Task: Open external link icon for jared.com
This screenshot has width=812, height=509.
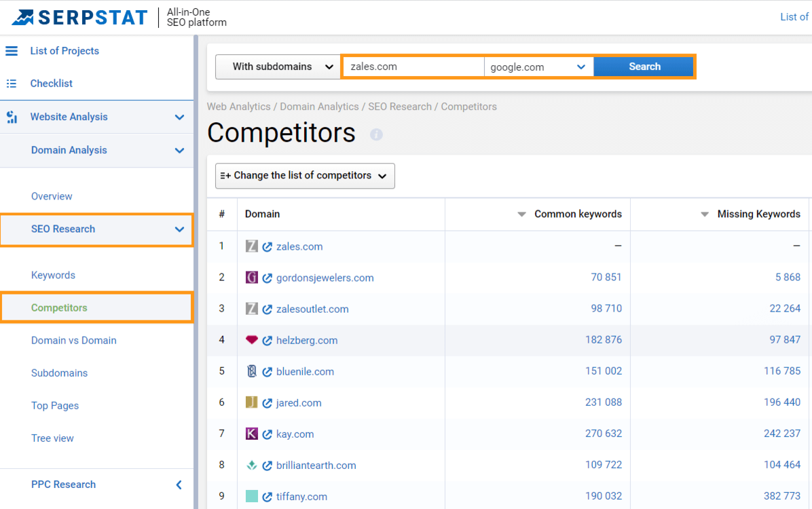Action: click(267, 403)
